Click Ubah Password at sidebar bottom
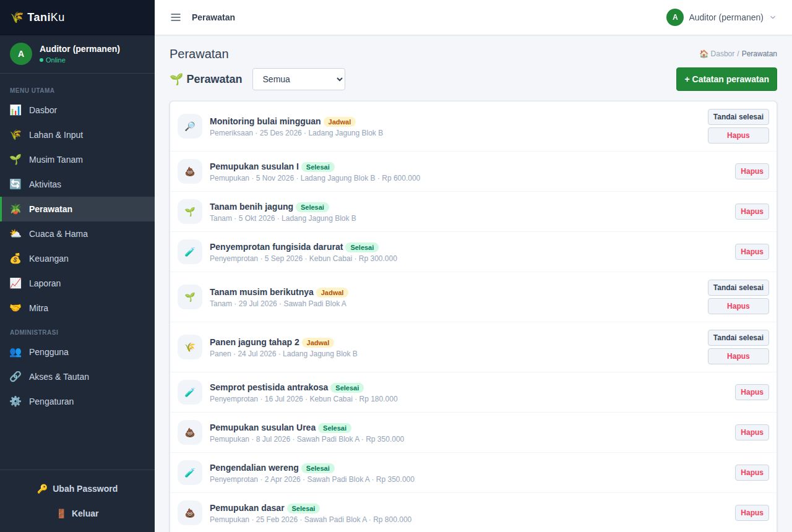This screenshot has height=532, width=792. 77,489
